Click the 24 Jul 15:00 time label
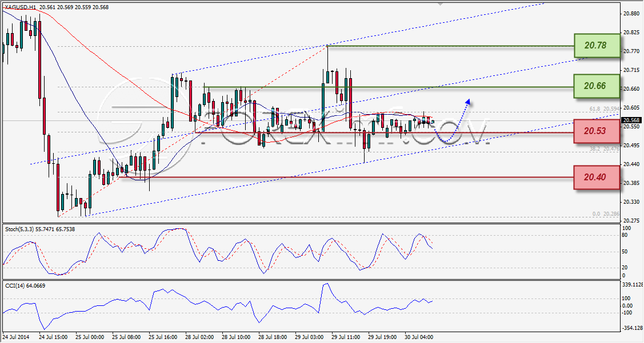 [x=53, y=337]
